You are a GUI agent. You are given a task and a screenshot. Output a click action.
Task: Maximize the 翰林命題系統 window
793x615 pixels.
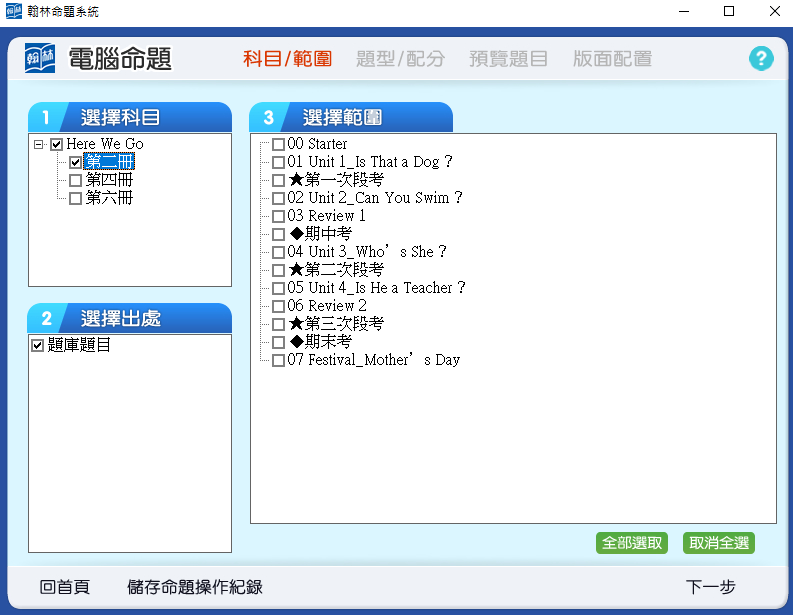point(729,11)
